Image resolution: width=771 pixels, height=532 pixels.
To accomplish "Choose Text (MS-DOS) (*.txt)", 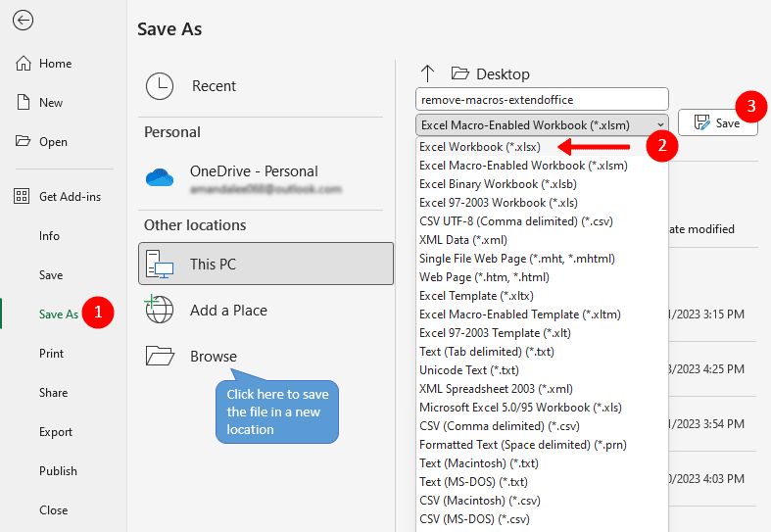I will tap(542, 482).
